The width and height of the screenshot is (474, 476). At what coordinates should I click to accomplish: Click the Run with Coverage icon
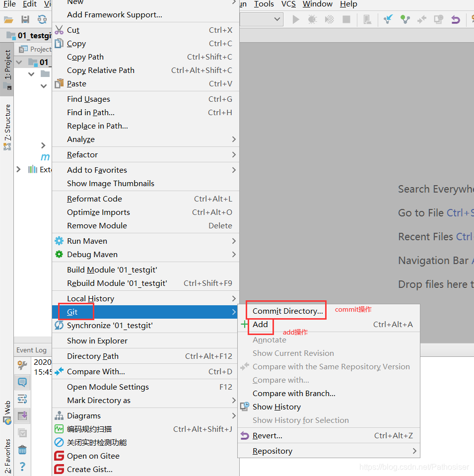click(330, 20)
